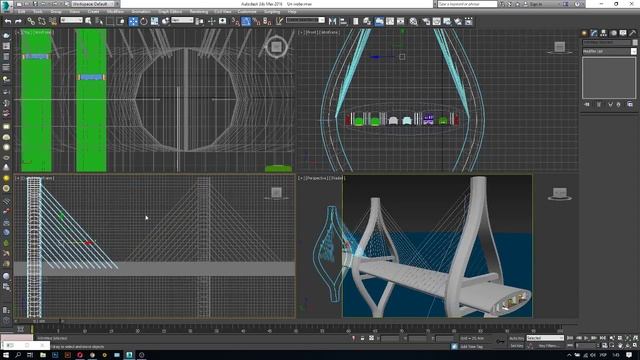
Task: Toggle Spinner Snap
Action: point(267,21)
